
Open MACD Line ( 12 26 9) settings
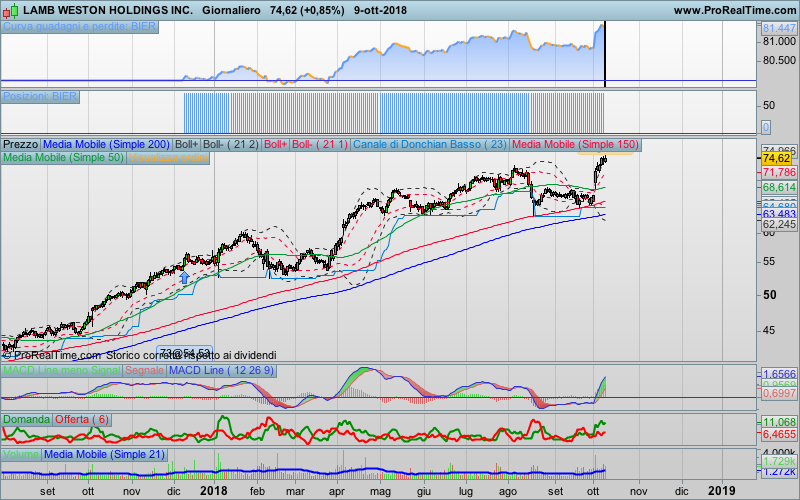tap(221, 370)
